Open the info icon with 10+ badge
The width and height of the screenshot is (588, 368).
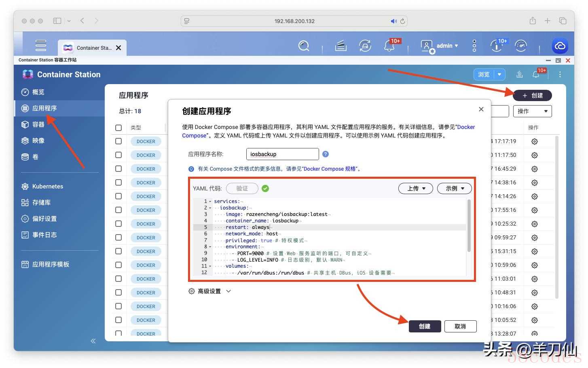(497, 46)
